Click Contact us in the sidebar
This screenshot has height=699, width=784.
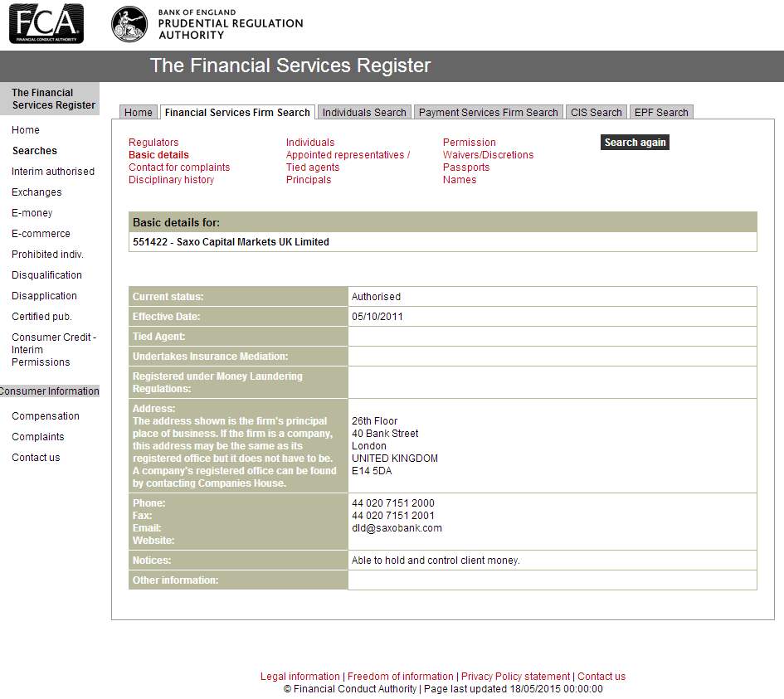[36, 458]
